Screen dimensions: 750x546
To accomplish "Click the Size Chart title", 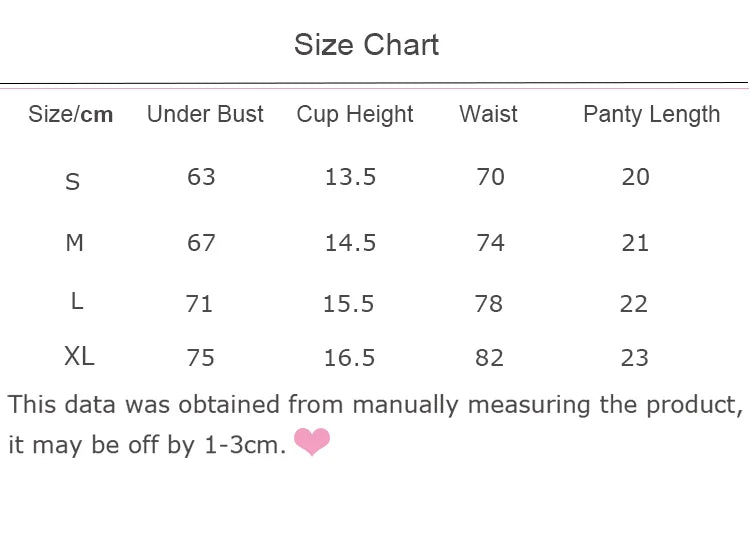I will pyautogui.click(x=366, y=45).
